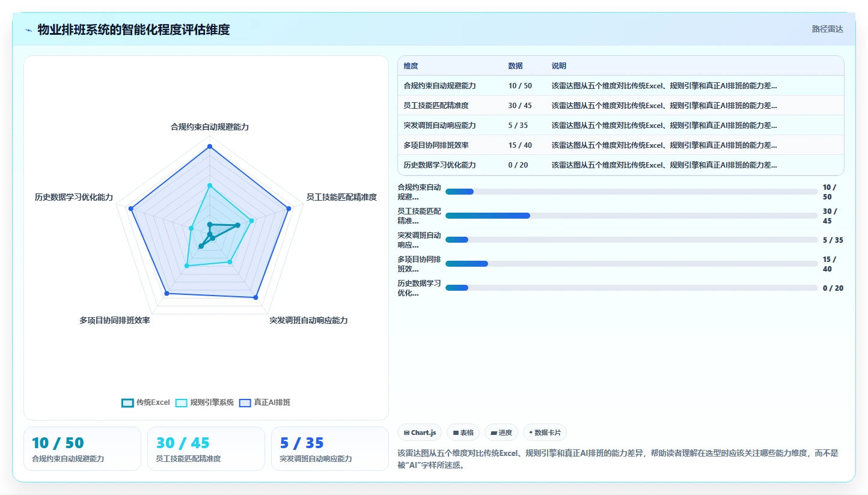Click table cell value 0 / 20
Image resolution: width=868 pixels, height=495 pixels.
coord(518,165)
